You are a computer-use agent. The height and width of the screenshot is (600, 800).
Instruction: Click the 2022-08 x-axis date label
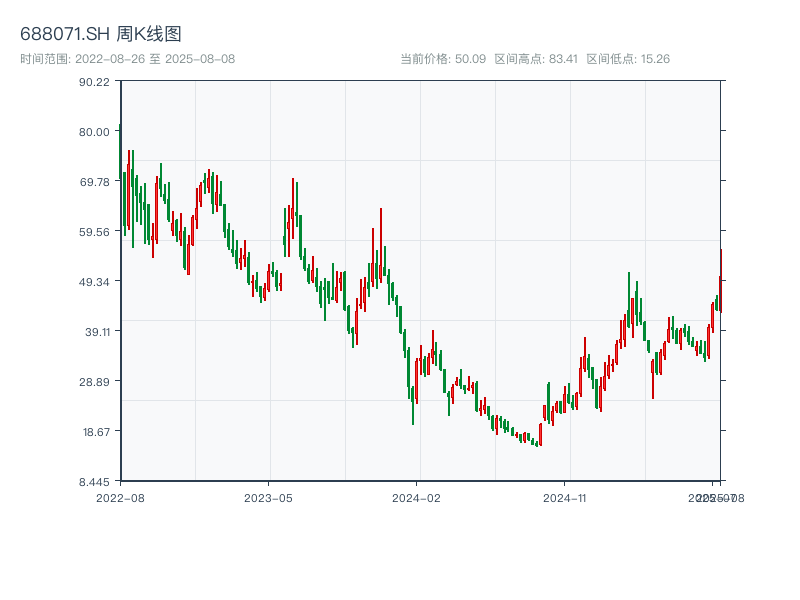120,497
